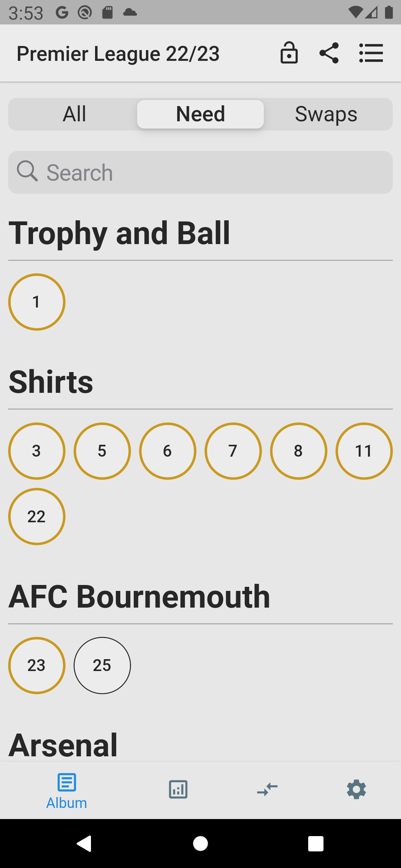This screenshot has height=868, width=401.
Task: Open the settings gear icon
Action: [x=356, y=789]
